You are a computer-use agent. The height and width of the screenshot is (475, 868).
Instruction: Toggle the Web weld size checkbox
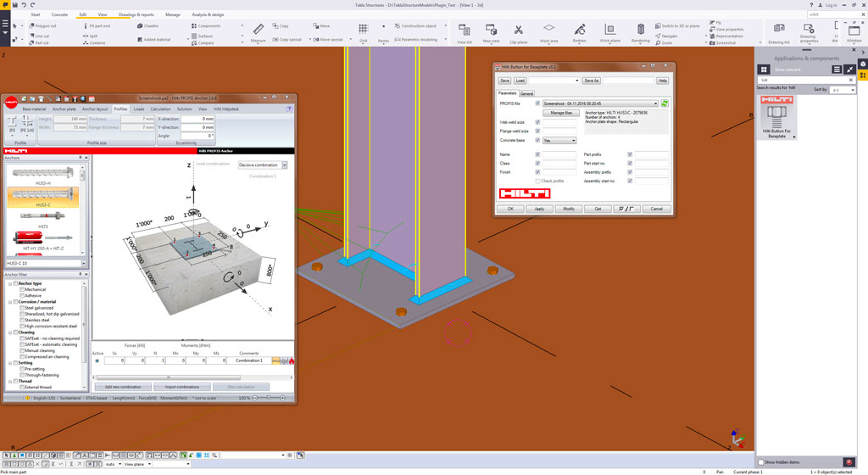pos(538,122)
